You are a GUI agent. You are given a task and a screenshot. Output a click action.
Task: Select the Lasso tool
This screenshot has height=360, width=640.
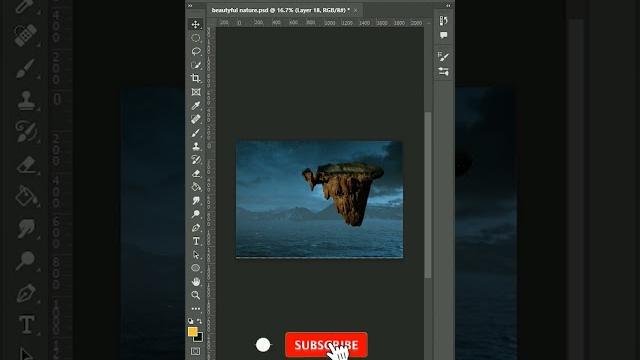pyautogui.click(x=196, y=51)
